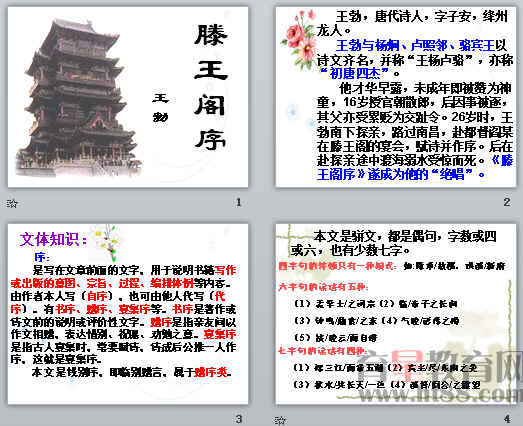This screenshot has width=523, height=426.
Task: Click the animation star icon under slide 1
Action: tap(12, 203)
